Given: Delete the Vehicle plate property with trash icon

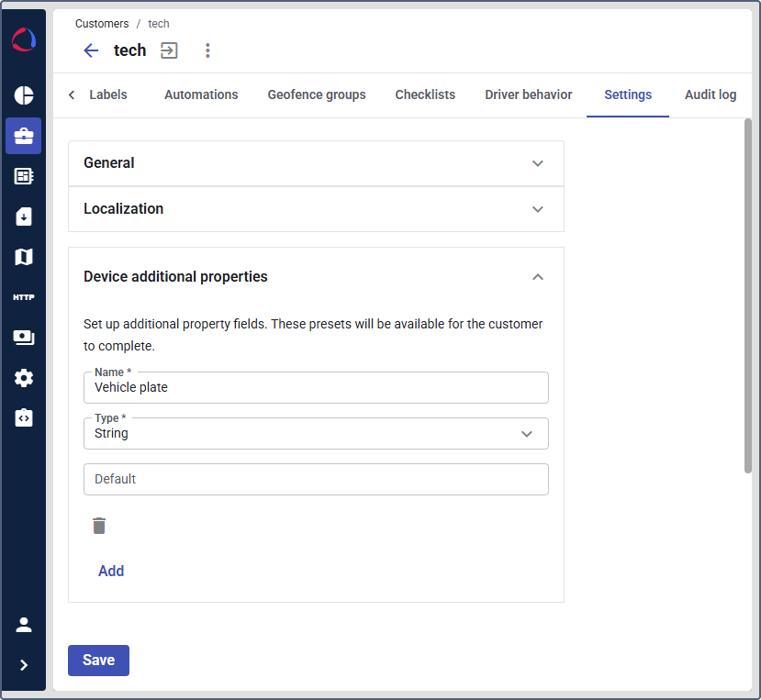Looking at the screenshot, I should point(99,526).
